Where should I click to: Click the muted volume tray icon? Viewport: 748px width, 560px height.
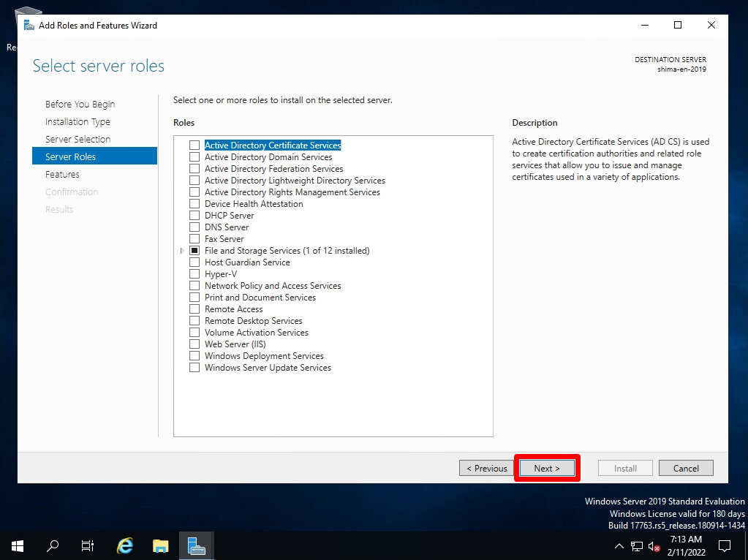pos(654,547)
